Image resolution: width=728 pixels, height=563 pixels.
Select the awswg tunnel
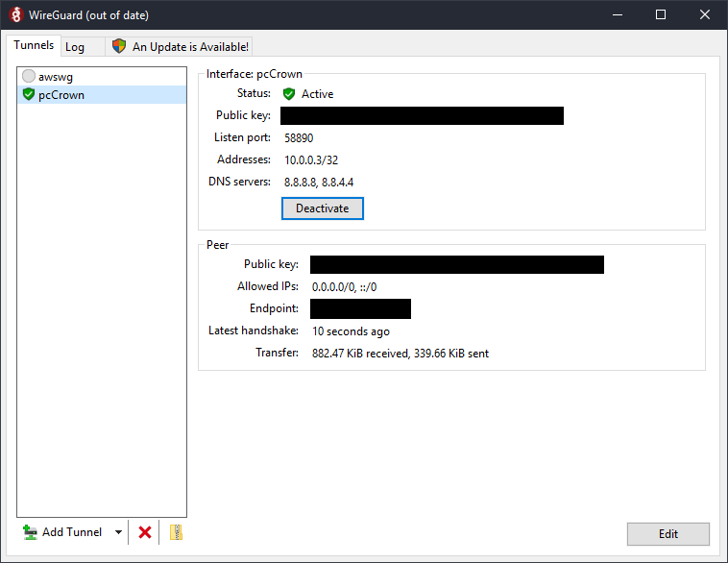click(102, 76)
